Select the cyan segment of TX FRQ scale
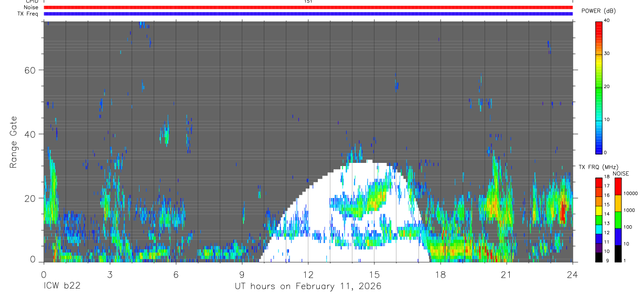Image resolution: width=644 pixels, height=297 pixels. [598, 229]
